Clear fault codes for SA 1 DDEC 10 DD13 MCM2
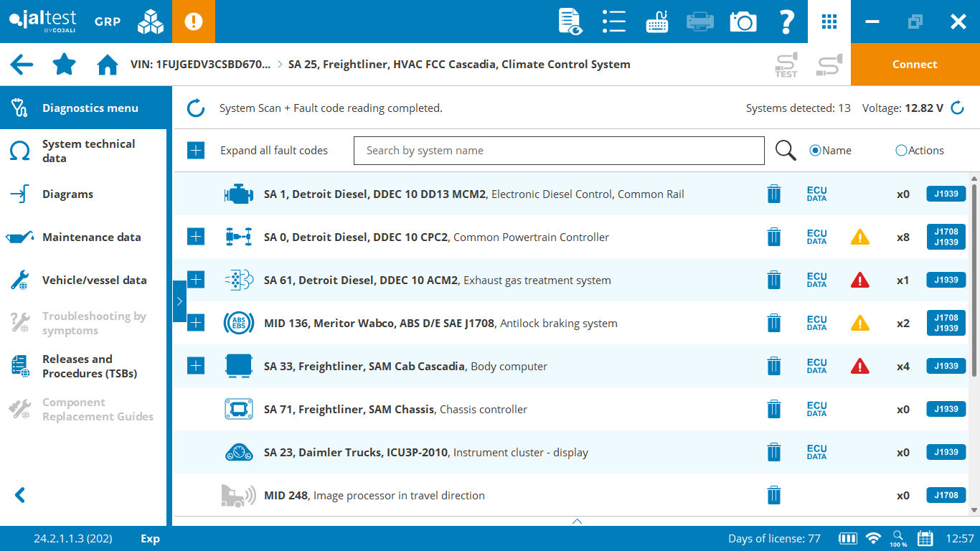This screenshot has width=980, height=551. click(x=774, y=194)
